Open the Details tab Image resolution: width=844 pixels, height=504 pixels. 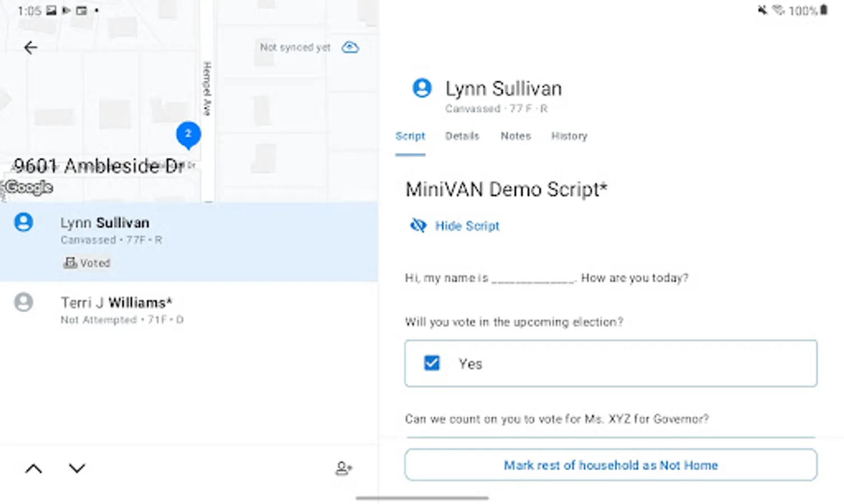click(x=462, y=136)
